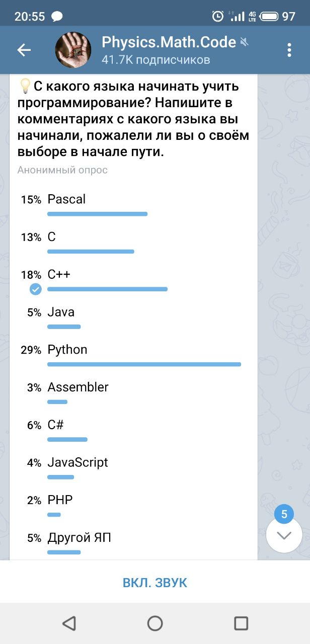The height and width of the screenshot is (644, 310).
Task: Tap the lightbulb emoji in question
Action: click(25, 87)
